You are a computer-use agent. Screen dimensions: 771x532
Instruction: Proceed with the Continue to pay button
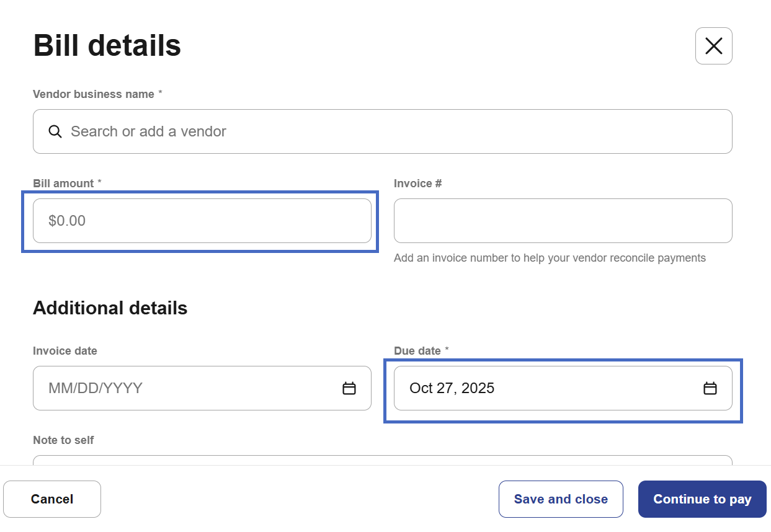tap(702, 499)
